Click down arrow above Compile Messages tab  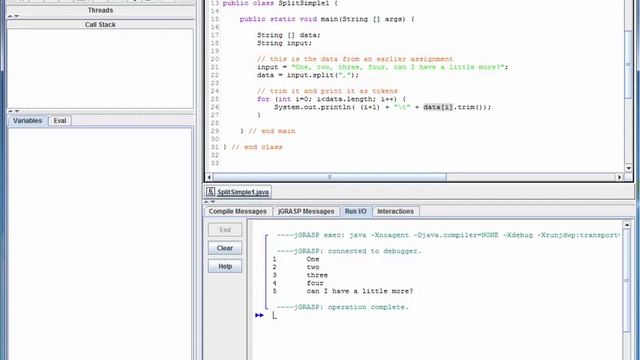(x=213, y=202)
